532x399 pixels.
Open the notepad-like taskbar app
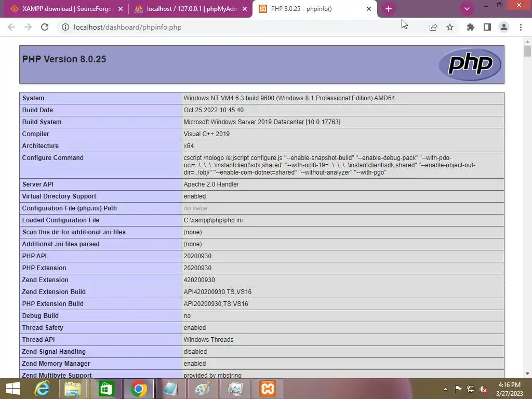click(170, 389)
